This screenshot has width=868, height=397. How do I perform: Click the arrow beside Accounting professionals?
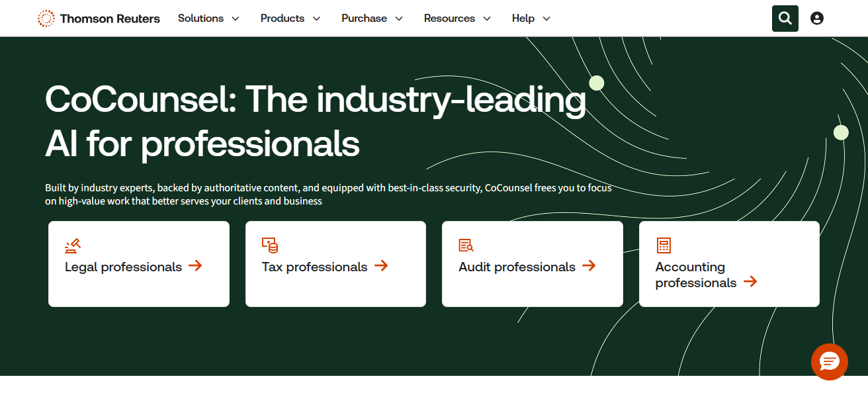point(750,282)
